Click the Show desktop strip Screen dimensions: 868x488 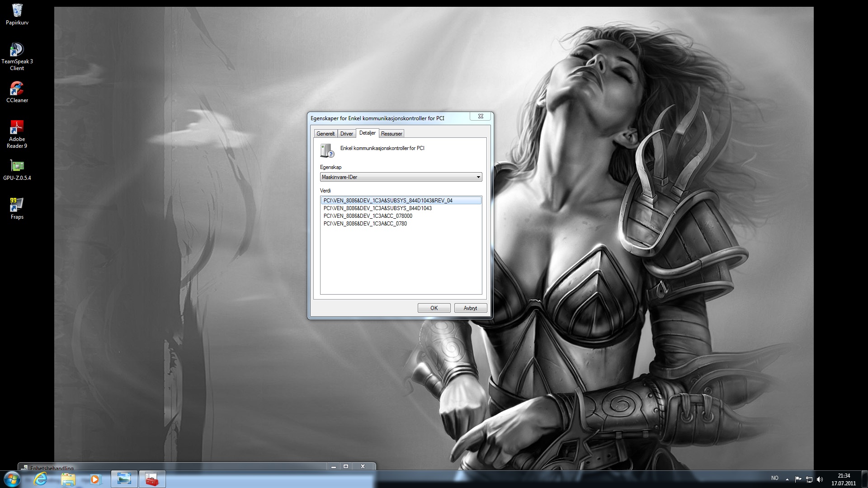(x=864, y=479)
